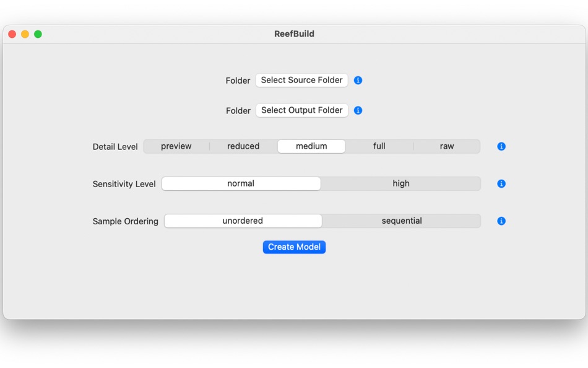
Task: Select the raw detail level
Action: 447,146
